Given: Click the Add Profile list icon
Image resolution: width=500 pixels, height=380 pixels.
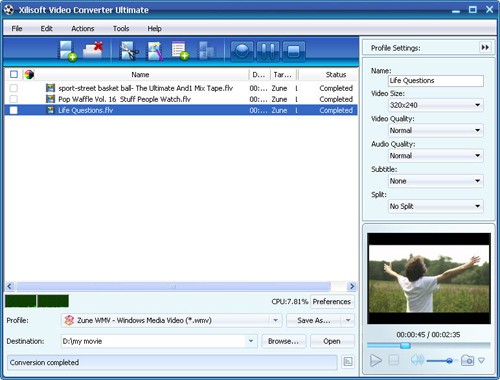Looking at the screenshot, I should pos(180,51).
